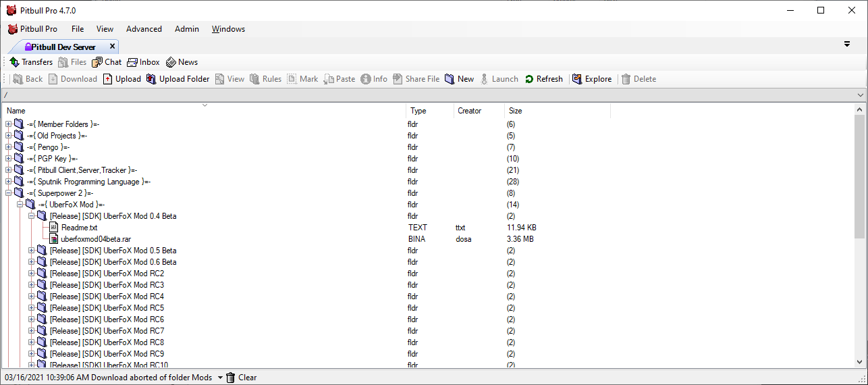The image size is (868, 385).
Task: Expand the UberFoX Mod 0.5 Beta folder
Action: (x=32, y=251)
